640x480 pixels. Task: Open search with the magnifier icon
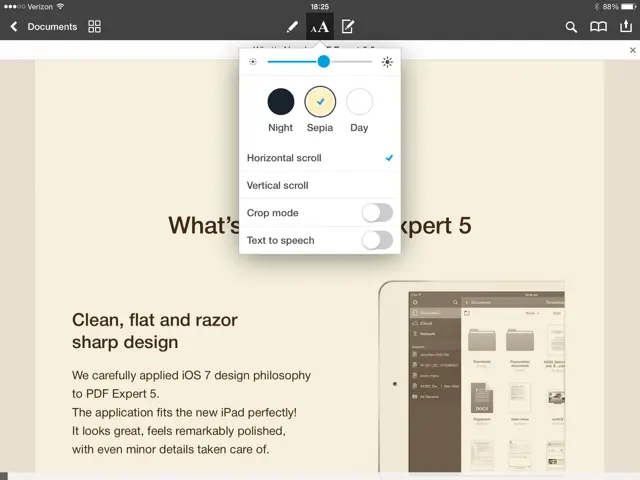click(572, 27)
